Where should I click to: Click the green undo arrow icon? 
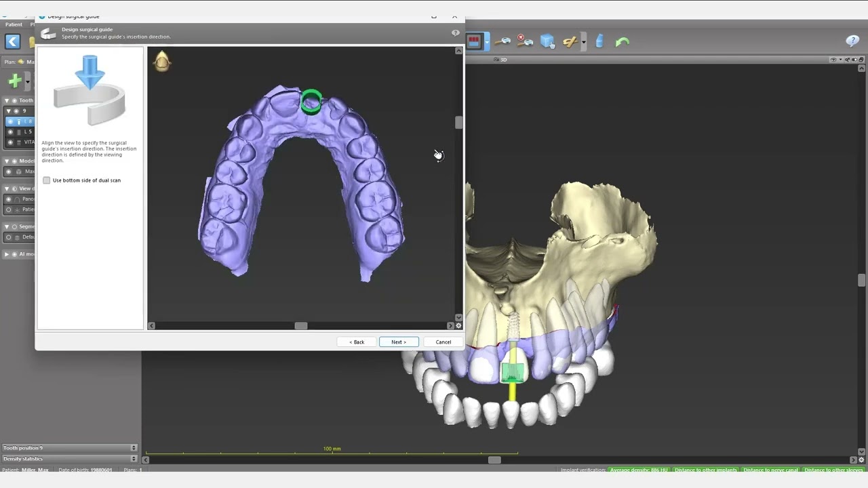[623, 42]
